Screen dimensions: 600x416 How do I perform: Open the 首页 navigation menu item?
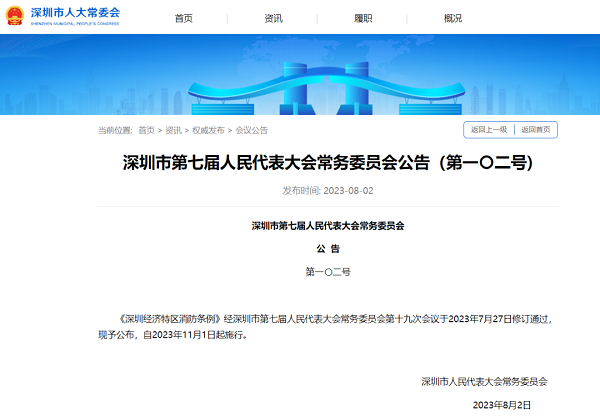point(184,18)
